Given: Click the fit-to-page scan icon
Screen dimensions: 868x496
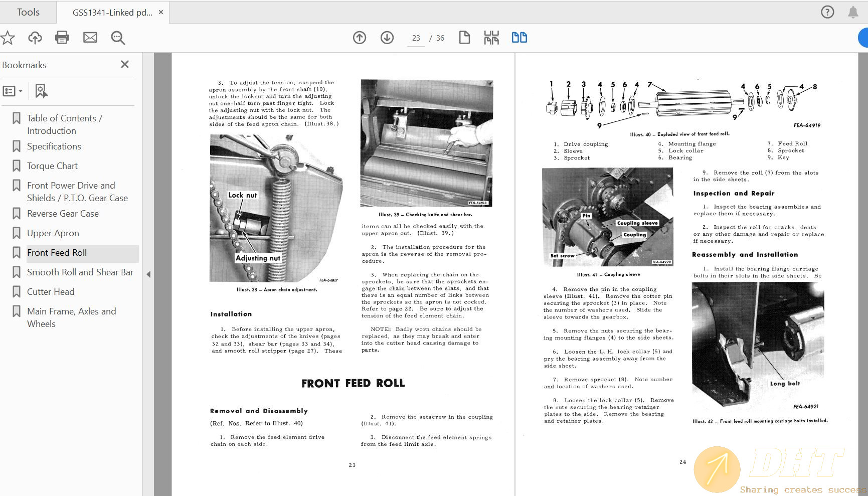Looking at the screenshot, I should pyautogui.click(x=491, y=38).
